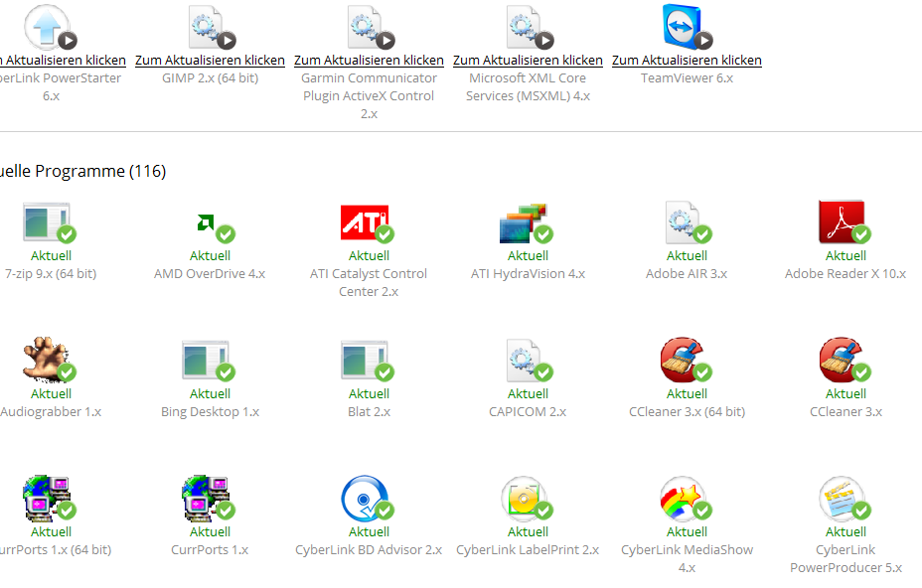Select the AMD OverDrive 4.x icon
The width and height of the screenshot is (922, 588).
pyautogui.click(x=207, y=223)
